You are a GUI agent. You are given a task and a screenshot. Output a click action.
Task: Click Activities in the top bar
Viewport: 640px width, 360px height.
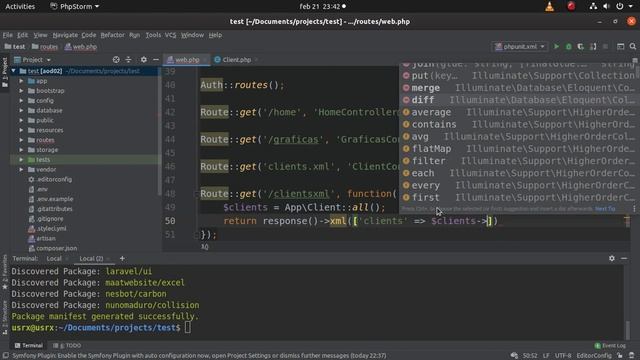[20, 7]
